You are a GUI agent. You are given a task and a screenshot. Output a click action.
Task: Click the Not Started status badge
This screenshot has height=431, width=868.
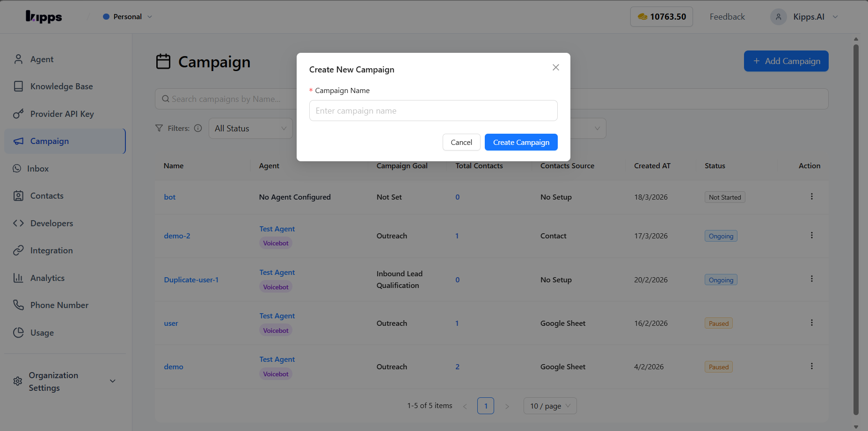click(x=725, y=197)
